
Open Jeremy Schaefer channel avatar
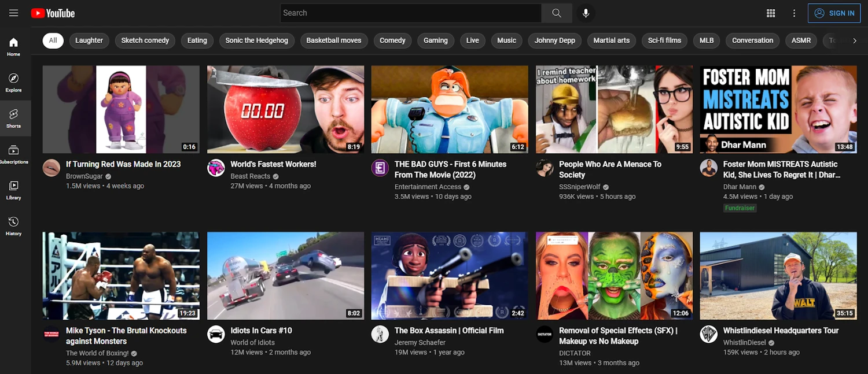(x=380, y=334)
